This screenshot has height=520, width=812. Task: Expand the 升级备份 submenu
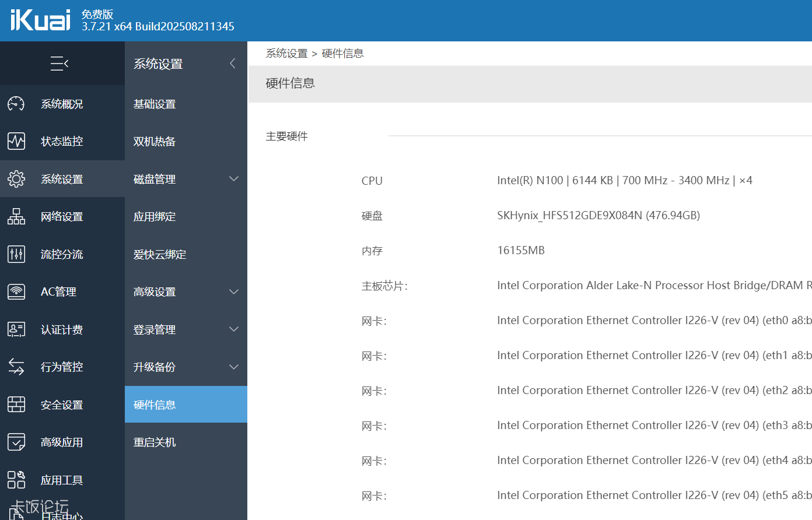pyautogui.click(x=234, y=367)
